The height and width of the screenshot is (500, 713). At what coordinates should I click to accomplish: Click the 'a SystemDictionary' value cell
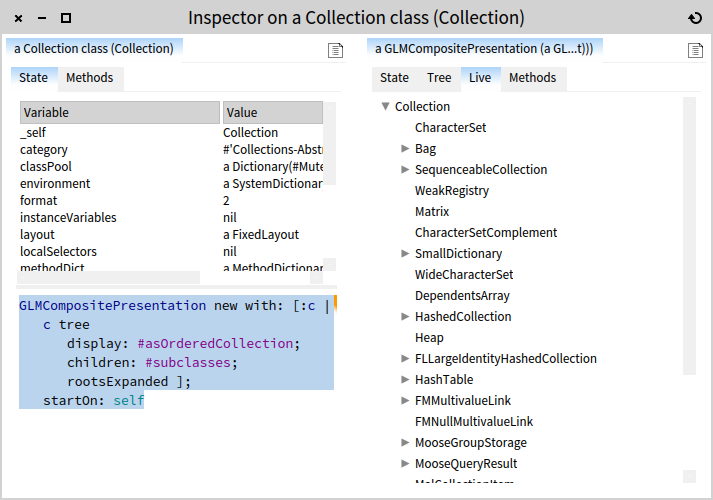pos(273,184)
